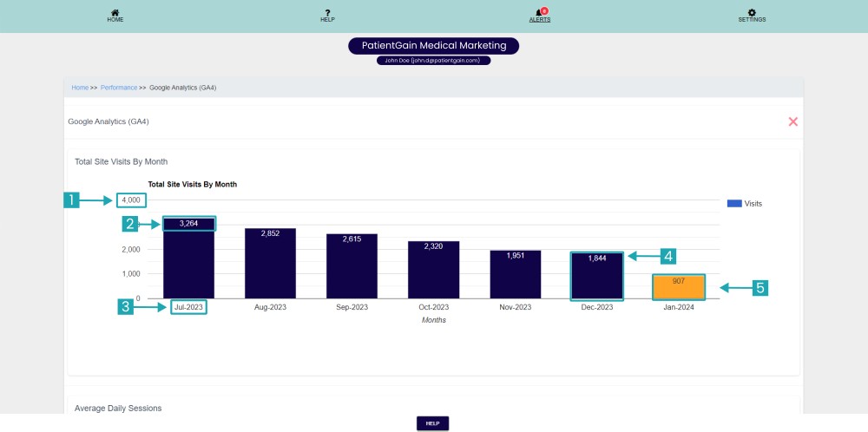Open Settings via the gear icon

(752, 12)
